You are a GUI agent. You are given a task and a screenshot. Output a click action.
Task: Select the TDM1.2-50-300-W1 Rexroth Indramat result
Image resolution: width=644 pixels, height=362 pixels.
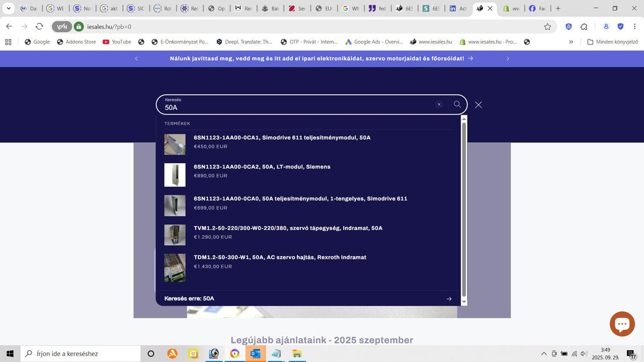[x=280, y=257]
